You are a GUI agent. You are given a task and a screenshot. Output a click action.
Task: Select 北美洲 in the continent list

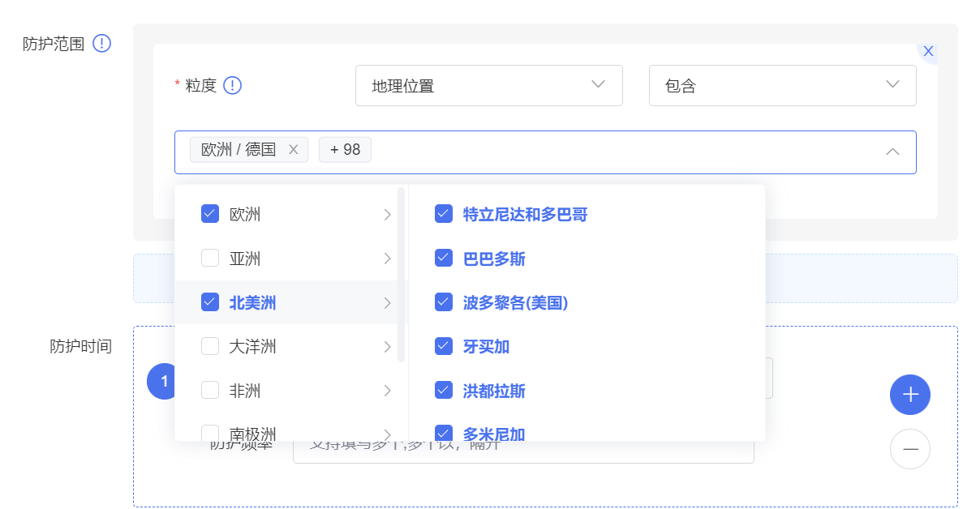pyautogui.click(x=252, y=302)
